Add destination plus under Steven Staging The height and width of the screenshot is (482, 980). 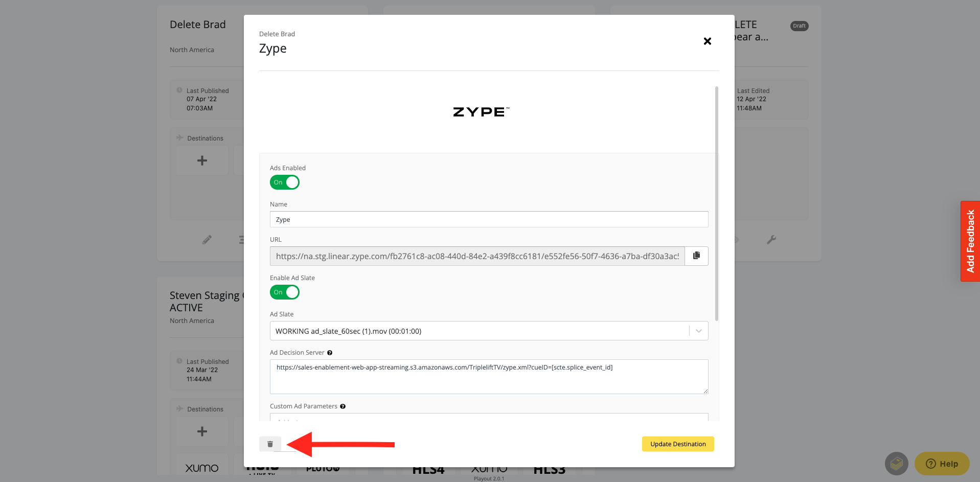[x=202, y=431]
